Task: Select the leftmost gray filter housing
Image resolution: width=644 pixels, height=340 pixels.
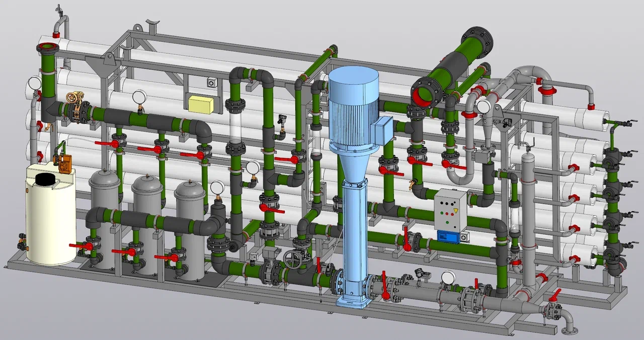Action: pos(105,219)
